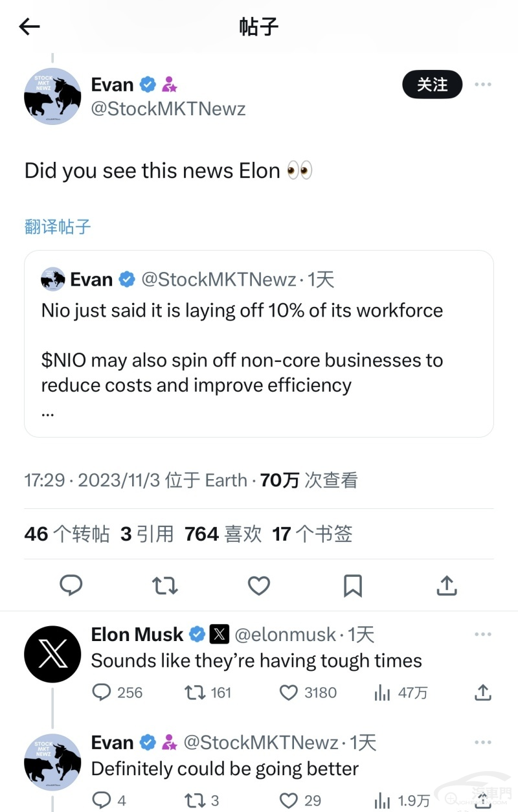Bookmark the main post
Image resolution: width=518 pixels, height=812 pixels.
point(353,586)
